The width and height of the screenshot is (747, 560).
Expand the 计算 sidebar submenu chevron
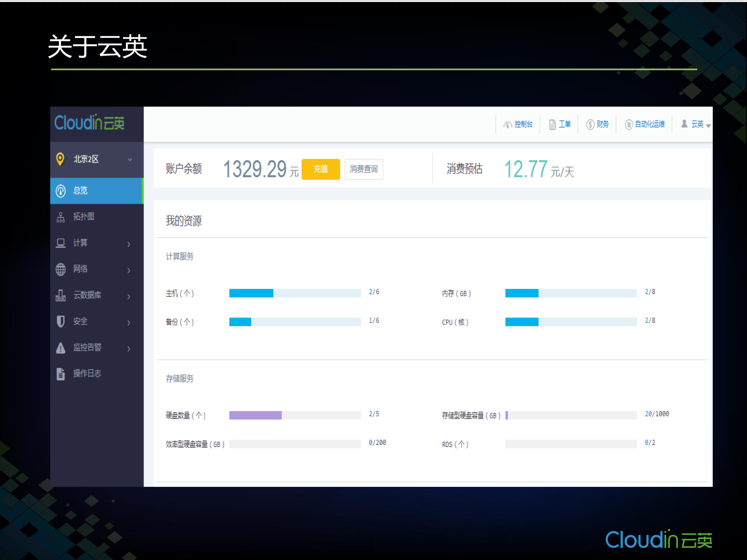pos(128,244)
